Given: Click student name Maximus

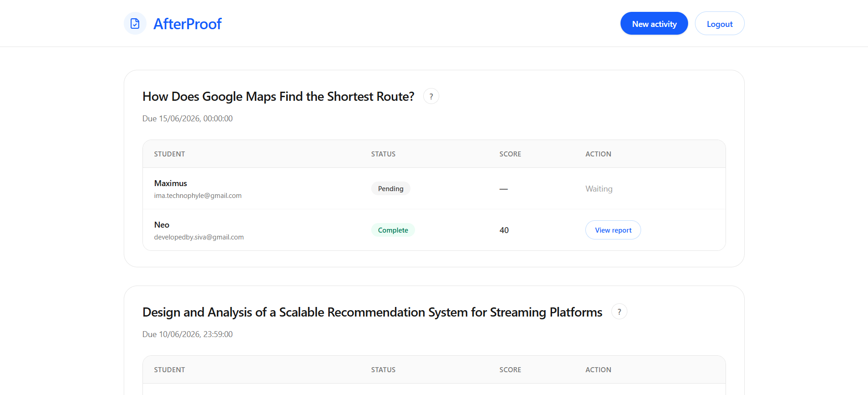Looking at the screenshot, I should tap(170, 183).
